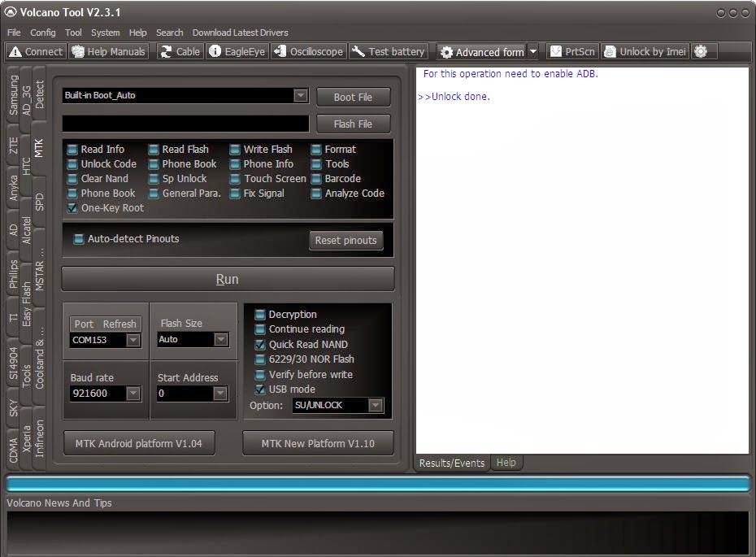Viewport: 756px width, 557px height.
Task: Click the Advanced form gear button
Action: 482,51
